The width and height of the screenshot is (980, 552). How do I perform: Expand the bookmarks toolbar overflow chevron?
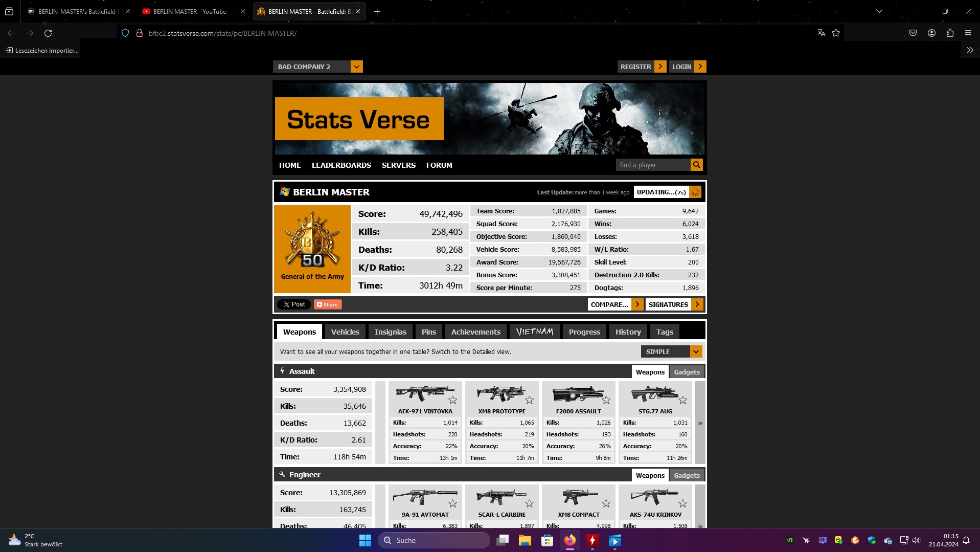970,50
